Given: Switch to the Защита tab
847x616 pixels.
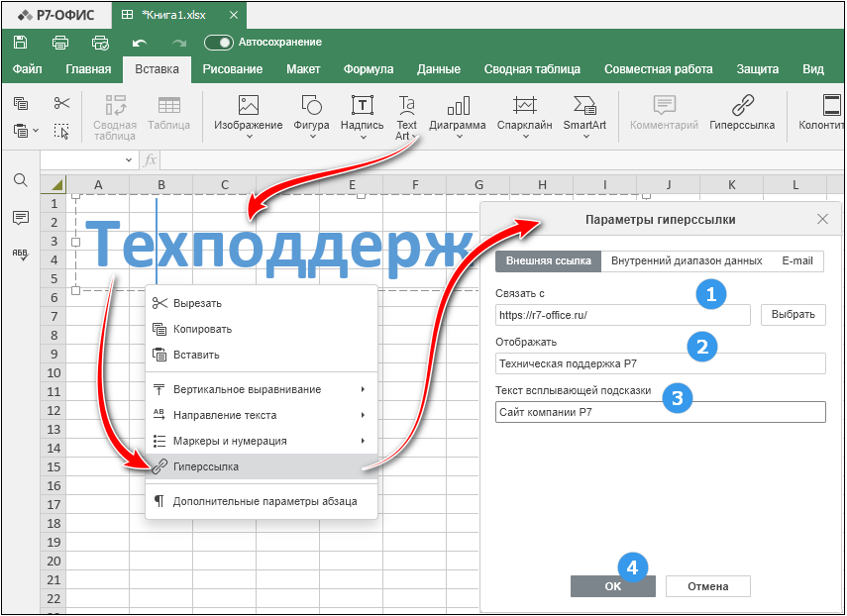Looking at the screenshot, I should point(757,69).
